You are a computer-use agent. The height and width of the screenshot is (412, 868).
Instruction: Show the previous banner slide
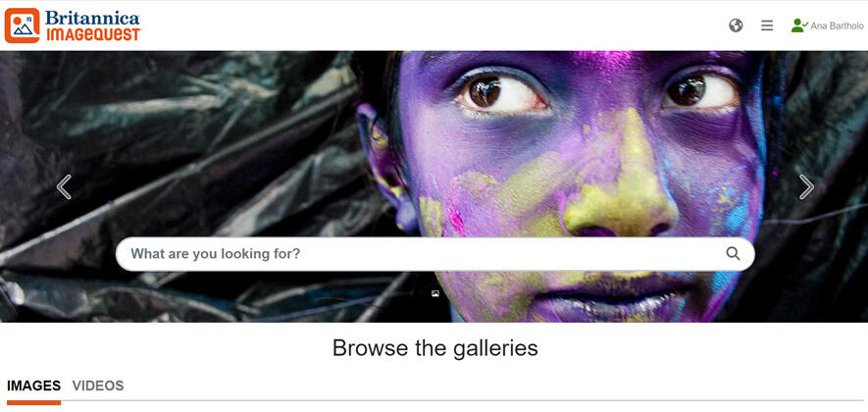(64, 187)
